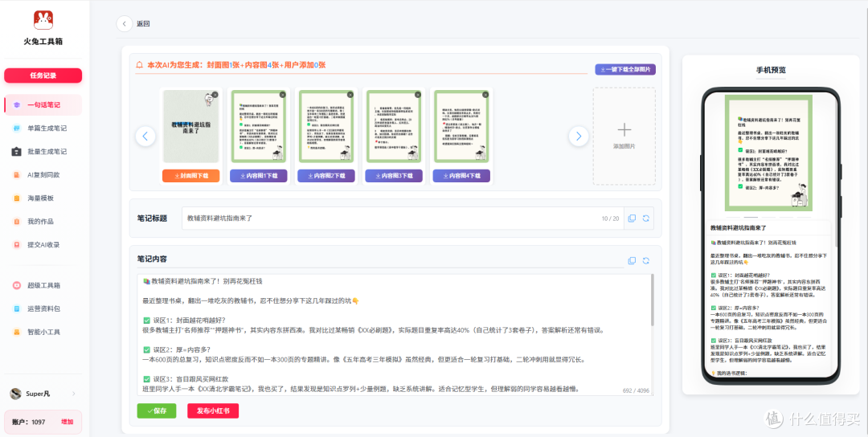
Task: Click the 10 / 20 title counter
Action: (x=610, y=218)
